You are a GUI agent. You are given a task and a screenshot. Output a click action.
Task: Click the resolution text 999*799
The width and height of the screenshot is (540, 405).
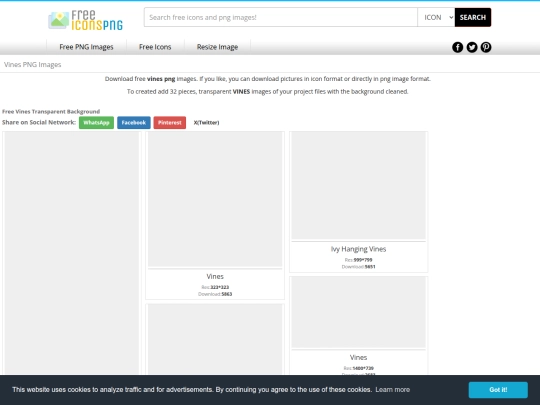363,260
